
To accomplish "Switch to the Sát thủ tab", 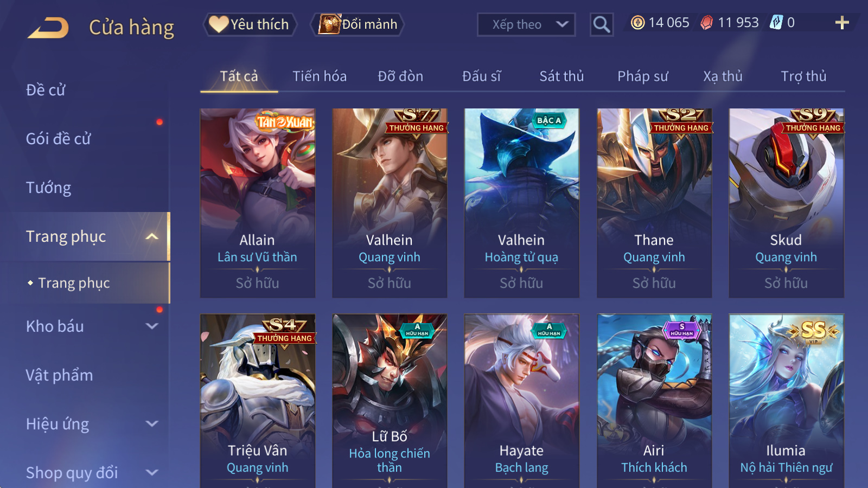I will (x=561, y=76).
